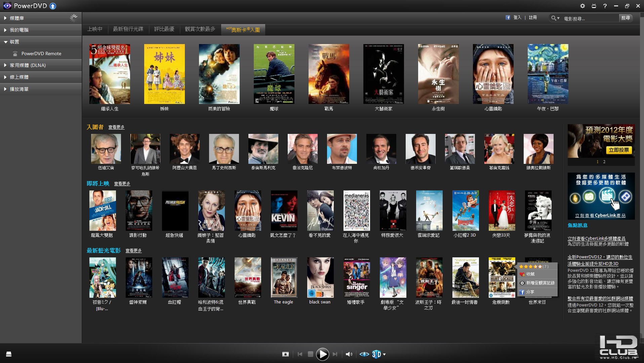
Task: Toggle the TrueTheater eye icon
Action: tap(364, 354)
